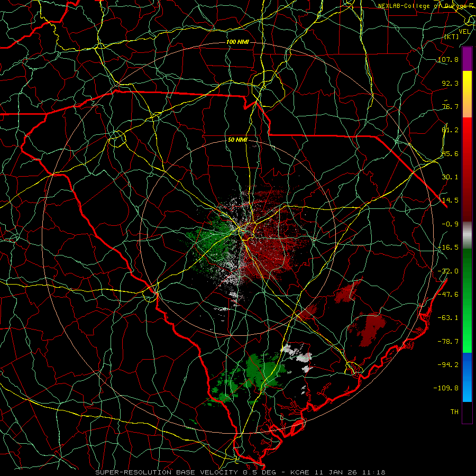This screenshot has height=476, width=476.
Task: Click the blue band of the color bar
Action: pyautogui.click(x=467, y=377)
